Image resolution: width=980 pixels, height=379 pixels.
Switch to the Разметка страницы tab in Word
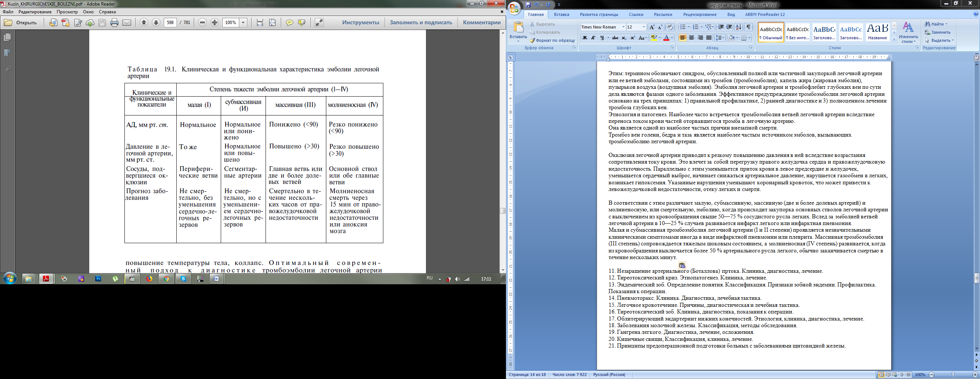click(599, 14)
